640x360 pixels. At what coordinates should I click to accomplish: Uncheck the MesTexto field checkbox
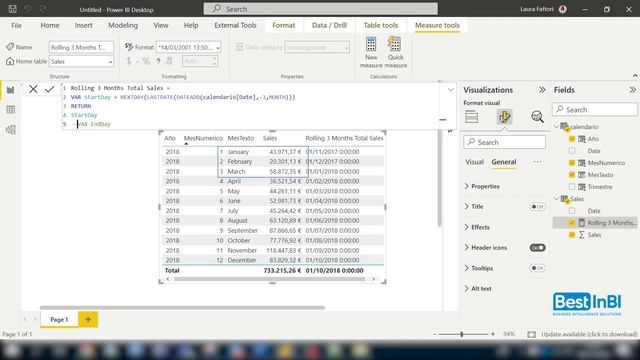pos(572,175)
